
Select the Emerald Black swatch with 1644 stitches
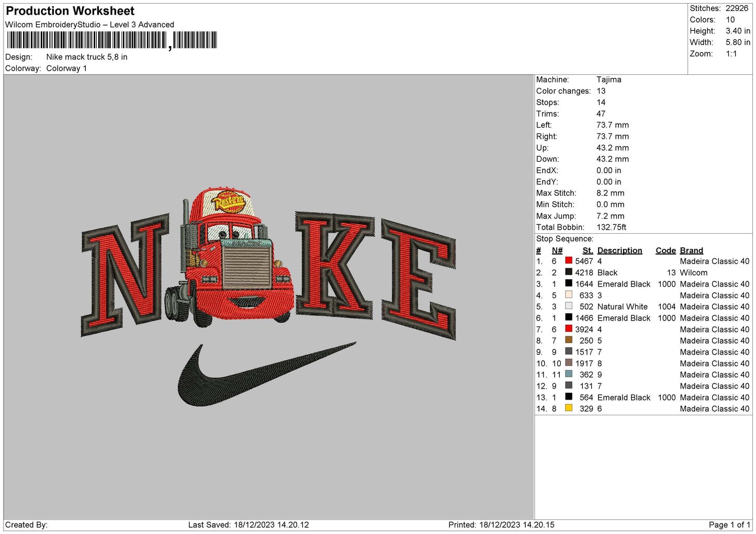point(568,283)
